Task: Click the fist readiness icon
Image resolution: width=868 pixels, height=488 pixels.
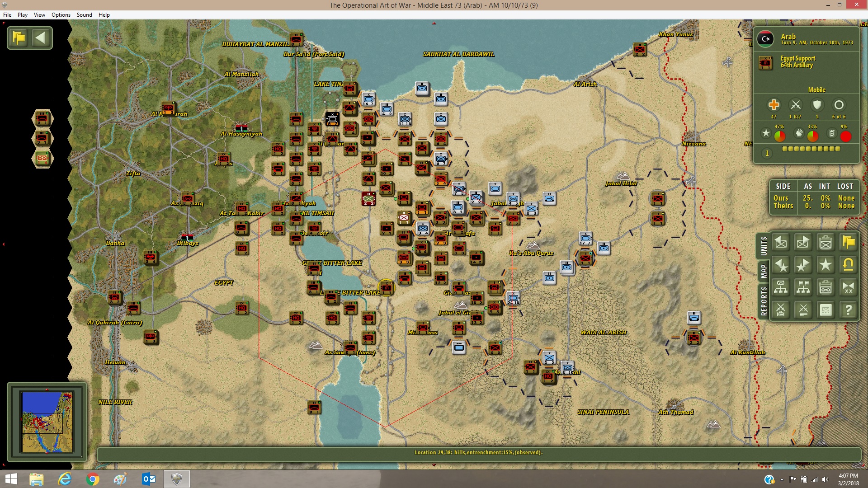Action: click(799, 133)
